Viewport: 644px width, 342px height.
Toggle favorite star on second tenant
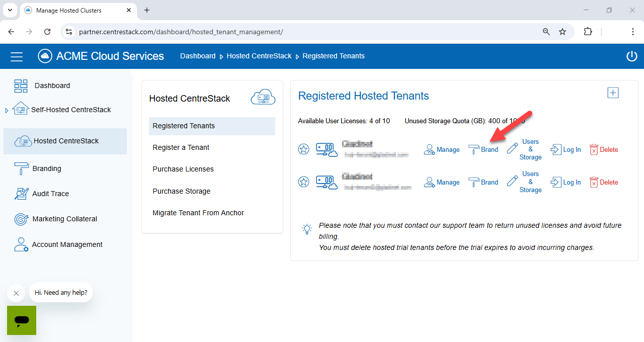304,182
